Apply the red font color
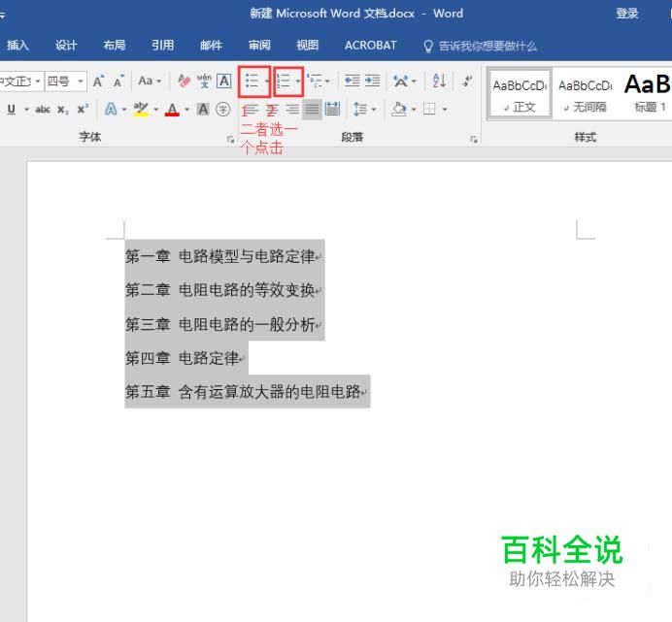672x622 pixels. [x=172, y=110]
